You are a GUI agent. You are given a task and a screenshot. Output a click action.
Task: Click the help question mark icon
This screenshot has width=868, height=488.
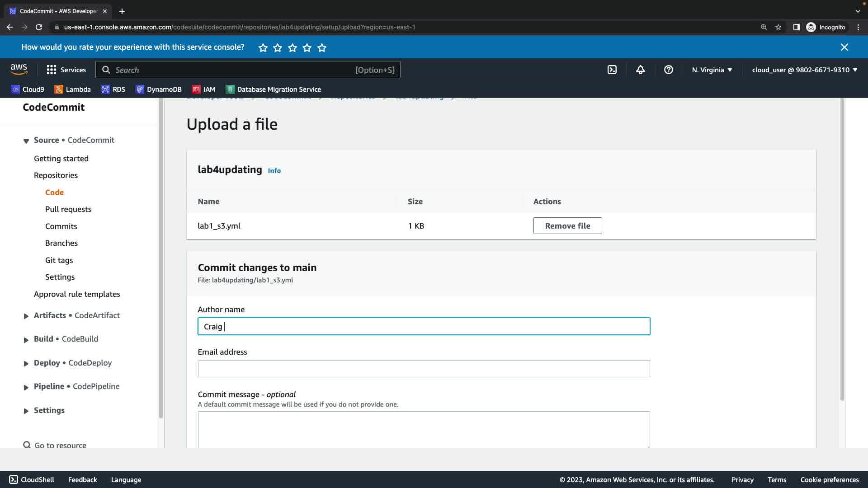pyautogui.click(x=668, y=70)
